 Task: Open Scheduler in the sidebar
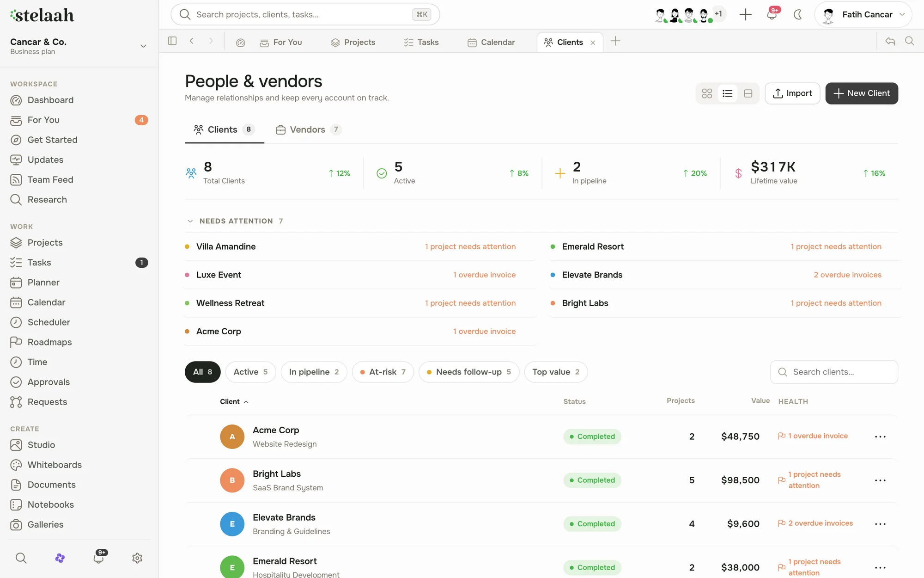79,322
